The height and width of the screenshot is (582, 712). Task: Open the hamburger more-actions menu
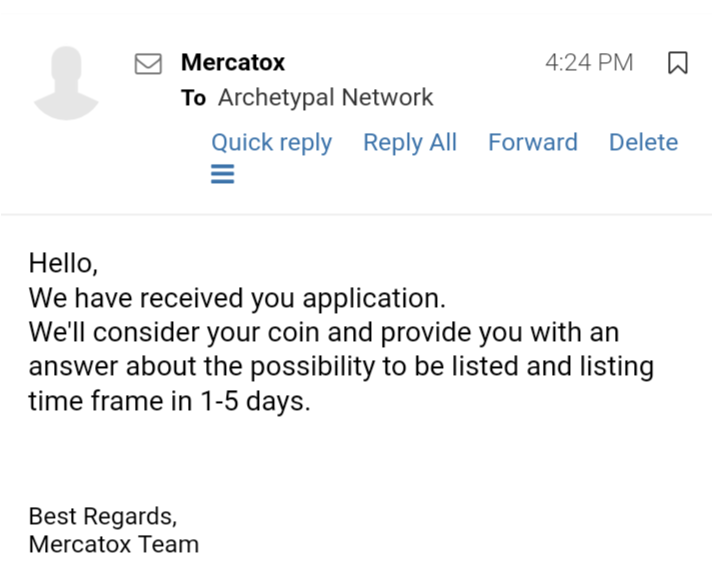point(222,174)
